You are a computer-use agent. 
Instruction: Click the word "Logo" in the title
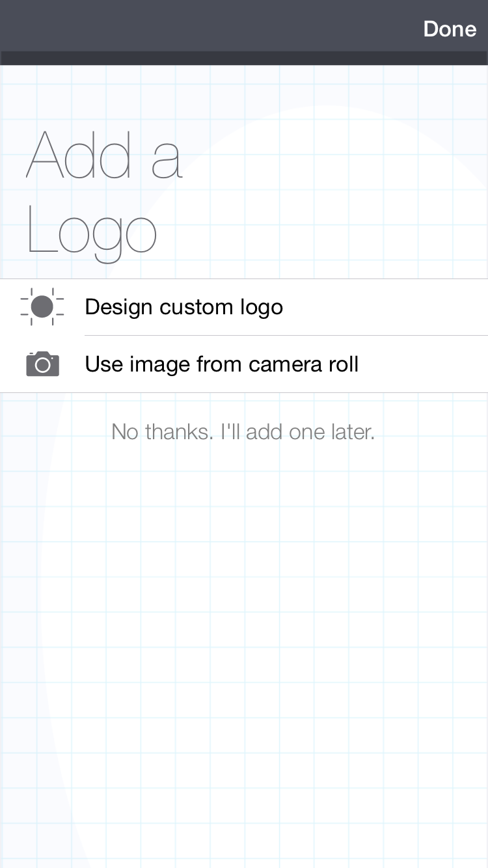tap(92, 234)
